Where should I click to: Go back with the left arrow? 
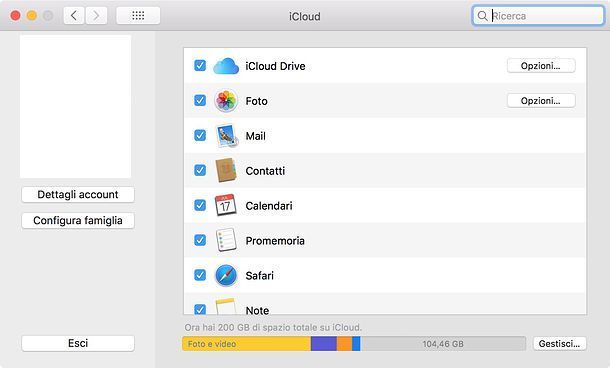[74, 16]
